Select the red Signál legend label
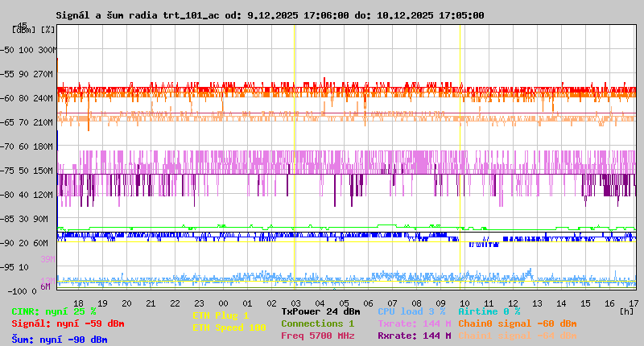The width and height of the screenshot is (644, 346). [x=68, y=323]
